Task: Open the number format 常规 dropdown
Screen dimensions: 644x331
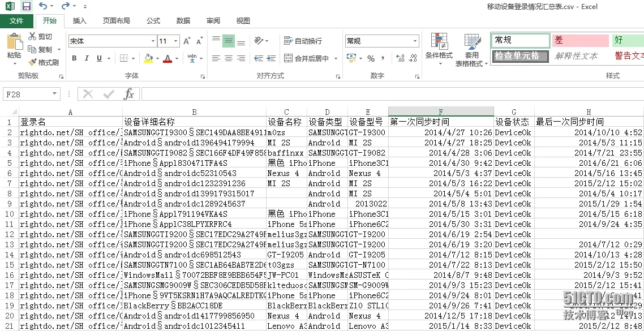Action: (x=415, y=41)
